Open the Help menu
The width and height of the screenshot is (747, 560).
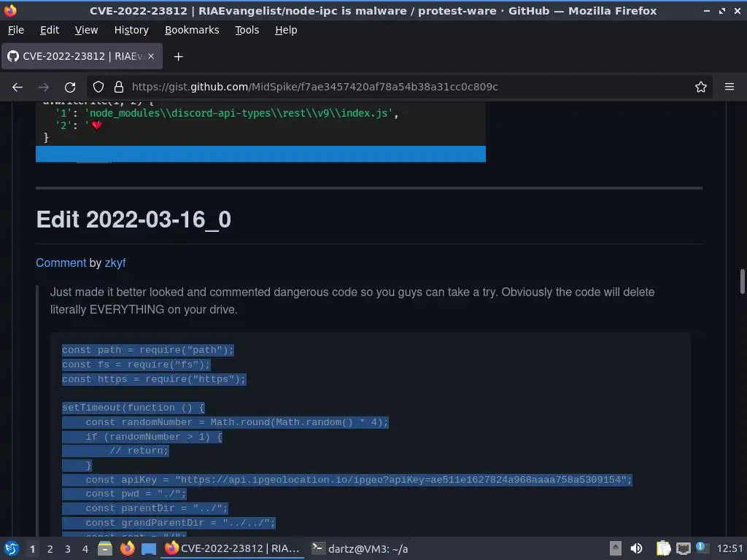[x=286, y=30]
